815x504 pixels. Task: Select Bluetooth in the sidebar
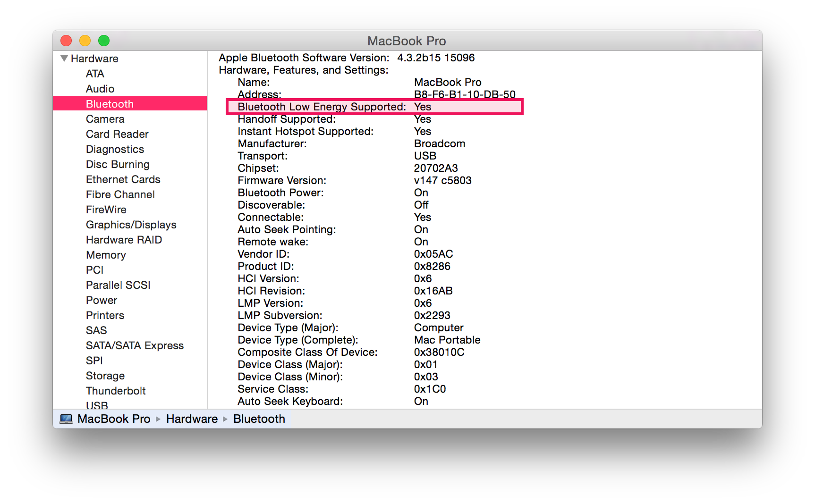tap(130, 104)
